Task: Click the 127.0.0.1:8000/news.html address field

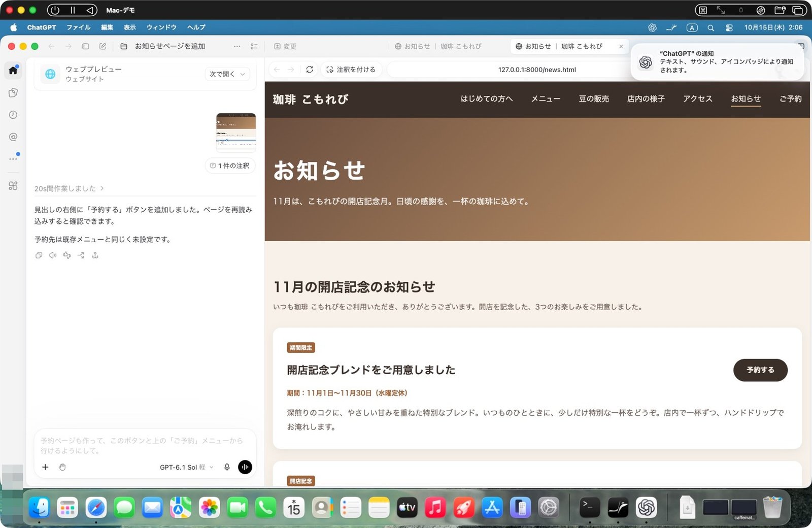Action: [x=536, y=70]
